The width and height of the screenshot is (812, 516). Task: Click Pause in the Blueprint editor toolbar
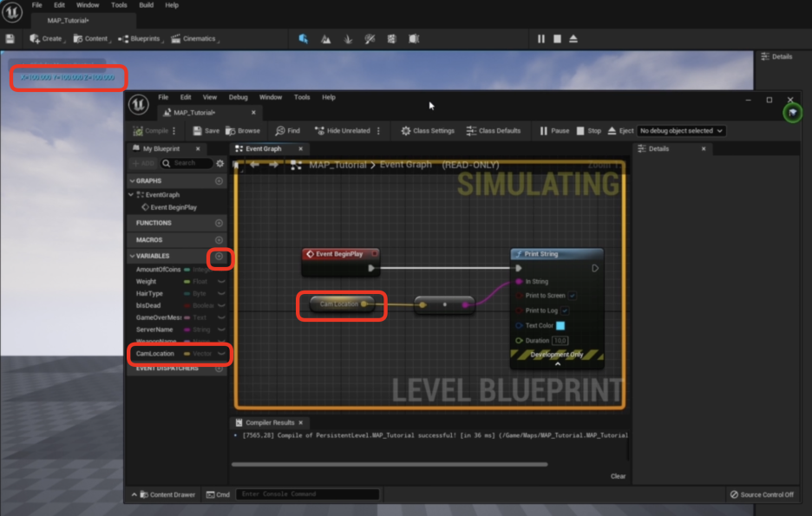point(554,131)
